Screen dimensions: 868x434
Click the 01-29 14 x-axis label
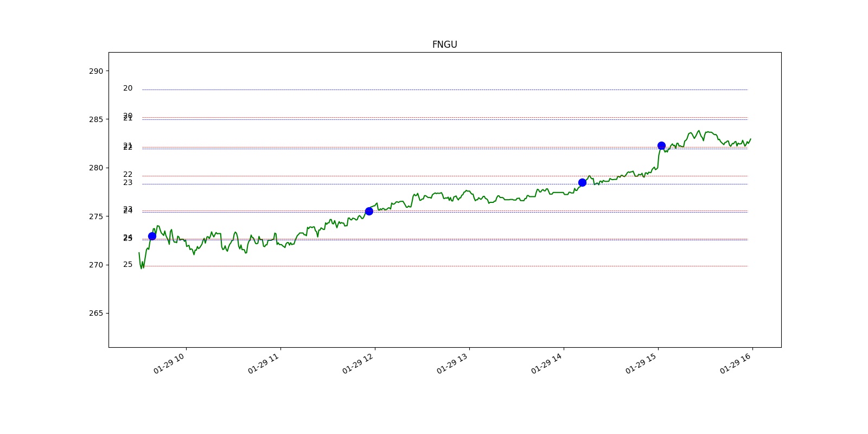click(547, 363)
